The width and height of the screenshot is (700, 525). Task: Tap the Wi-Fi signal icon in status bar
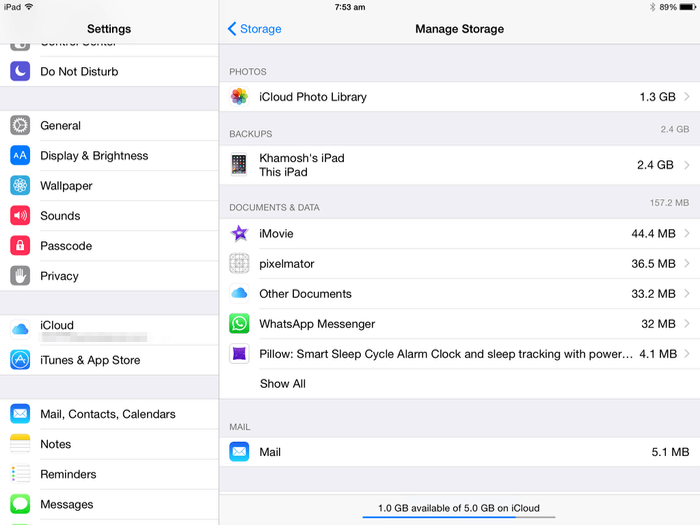click(x=29, y=7)
